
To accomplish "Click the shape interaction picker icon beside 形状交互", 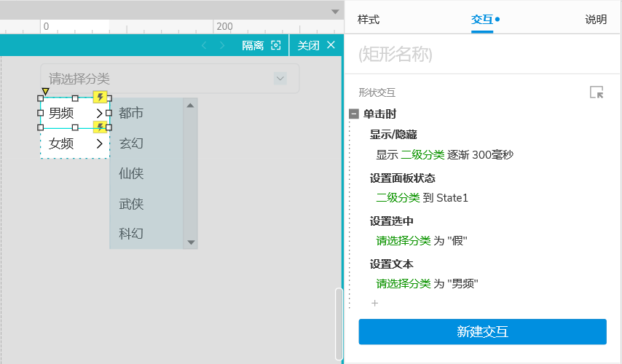I will coord(597,92).
